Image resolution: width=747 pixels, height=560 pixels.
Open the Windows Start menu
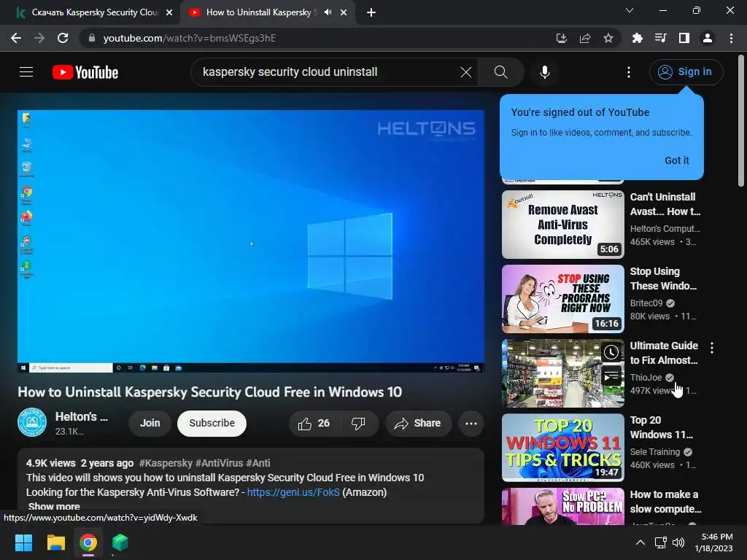[23, 542]
